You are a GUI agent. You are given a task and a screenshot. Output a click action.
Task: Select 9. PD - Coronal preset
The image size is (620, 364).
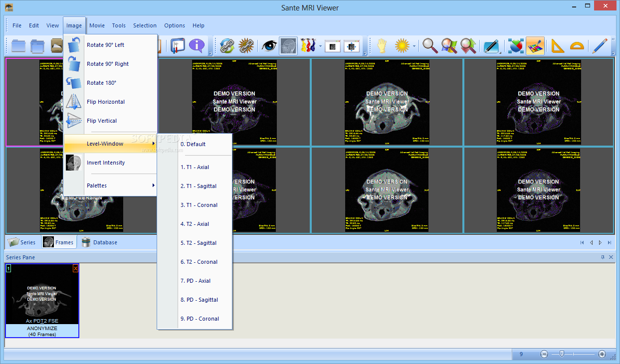point(195,319)
